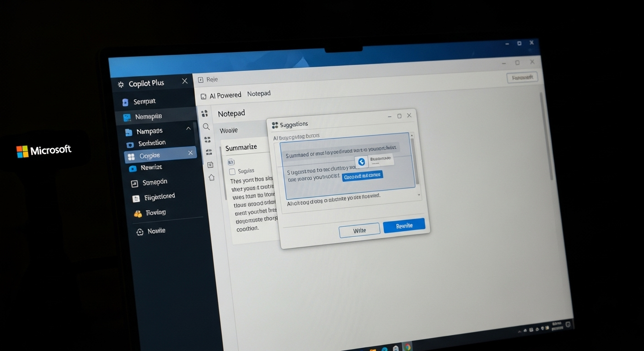
Task: Click the Summarize panel heading
Action: pyautogui.click(x=241, y=147)
